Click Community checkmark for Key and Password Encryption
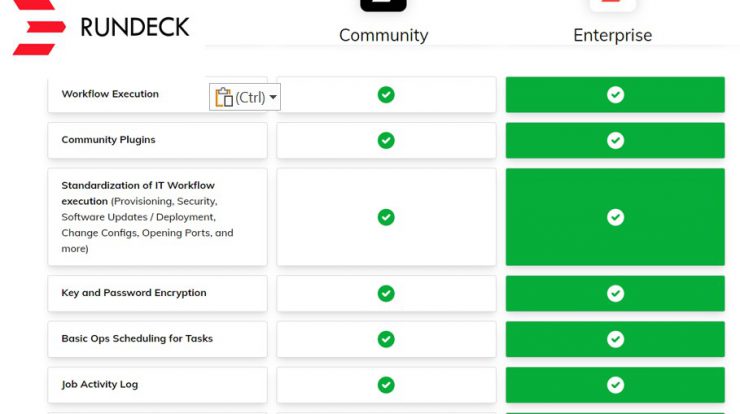740x414 pixels. tap(386, 294)
